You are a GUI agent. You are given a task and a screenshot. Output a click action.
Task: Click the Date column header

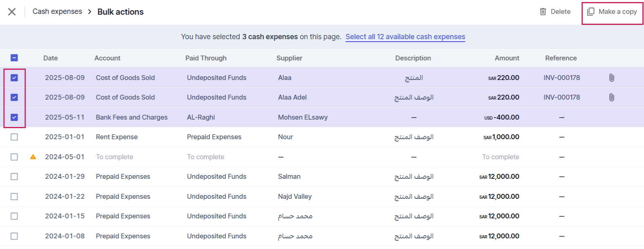(51, 58)
